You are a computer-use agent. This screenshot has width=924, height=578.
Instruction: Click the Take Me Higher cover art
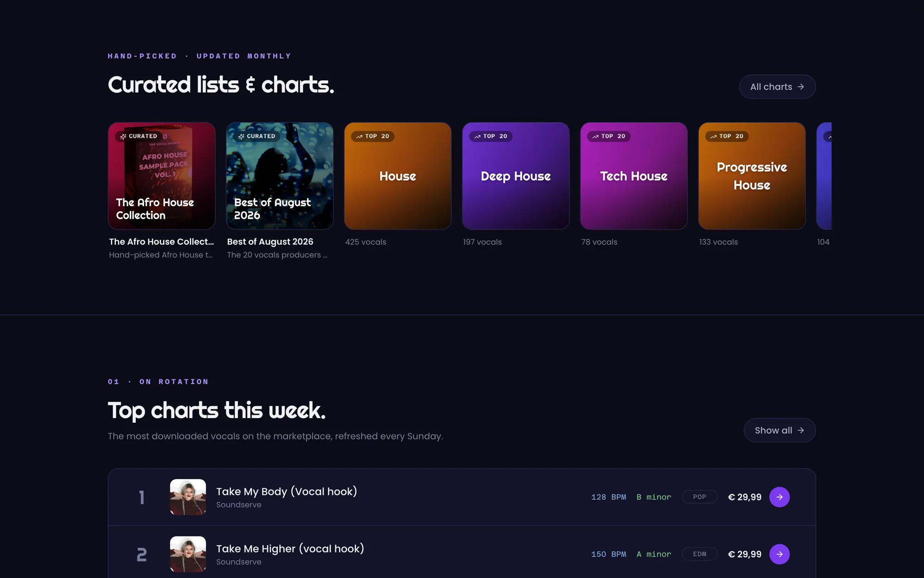click(x=188, y=554)
